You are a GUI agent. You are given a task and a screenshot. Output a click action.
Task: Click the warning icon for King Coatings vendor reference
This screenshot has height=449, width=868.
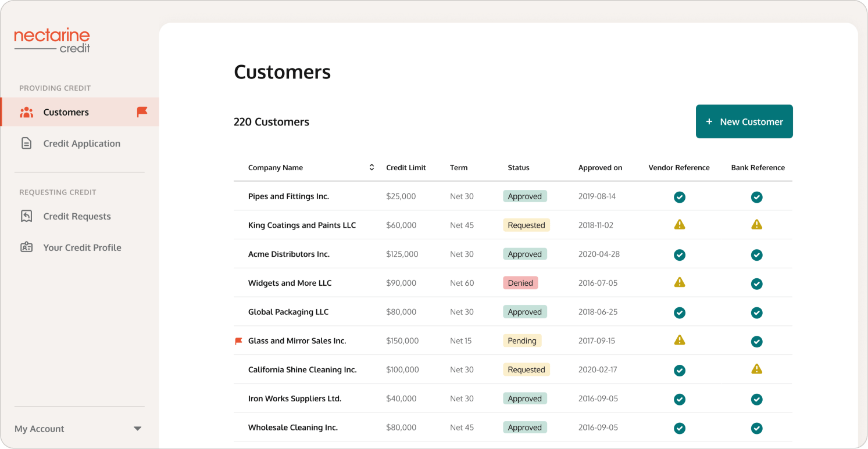click(x=679, y=225)
